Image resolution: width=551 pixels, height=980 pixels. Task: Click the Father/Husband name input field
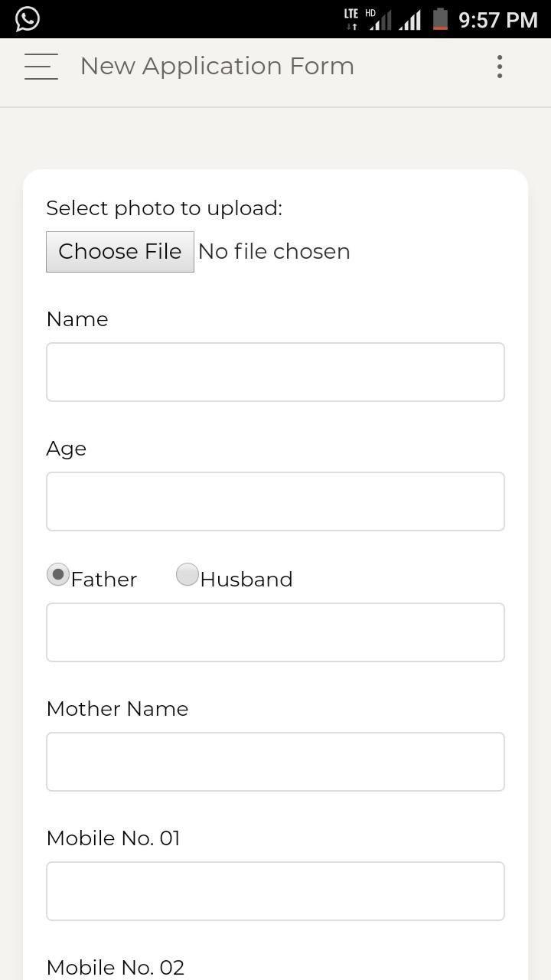click(x=275, y=632)
